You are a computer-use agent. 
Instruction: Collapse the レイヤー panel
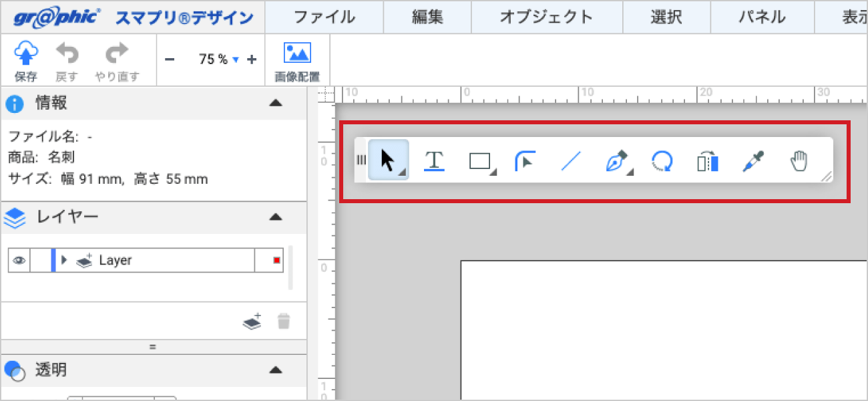click(x=276, y=217)
